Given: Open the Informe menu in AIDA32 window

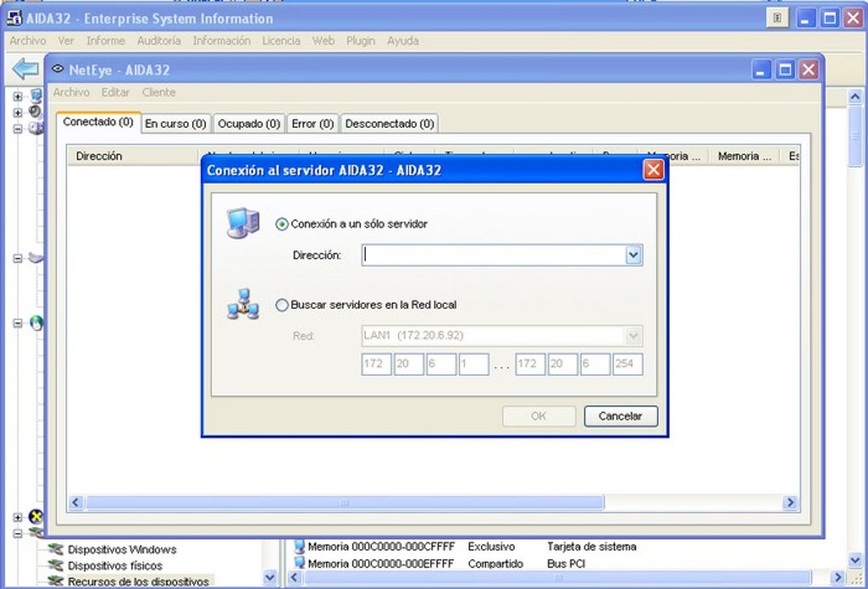Looking at the screenshot, I should point(106,41).
